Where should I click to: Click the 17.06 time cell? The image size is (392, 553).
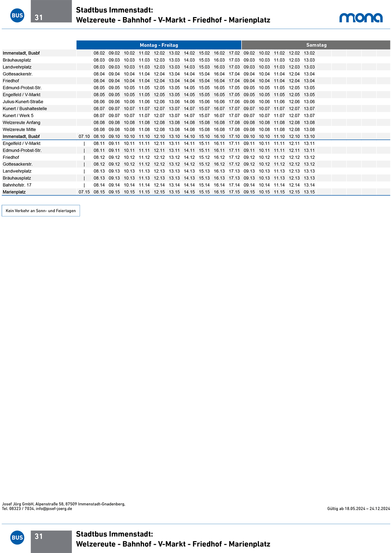click(234, 102)
